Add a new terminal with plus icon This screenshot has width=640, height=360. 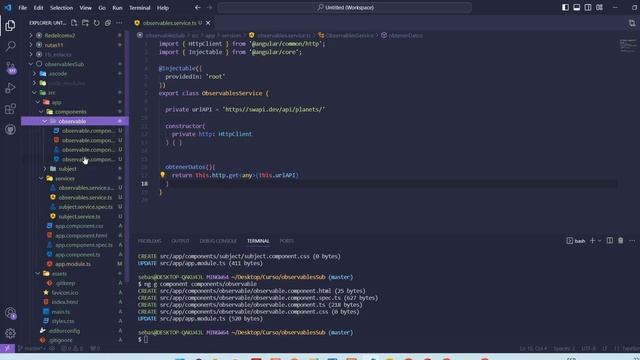pos(593,241)
